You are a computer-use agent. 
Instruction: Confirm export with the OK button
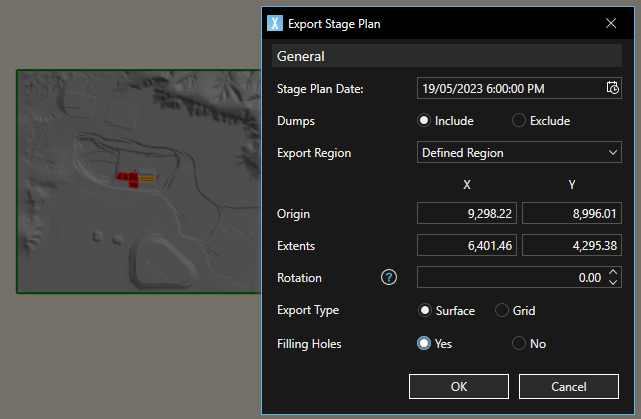point(458,387)
